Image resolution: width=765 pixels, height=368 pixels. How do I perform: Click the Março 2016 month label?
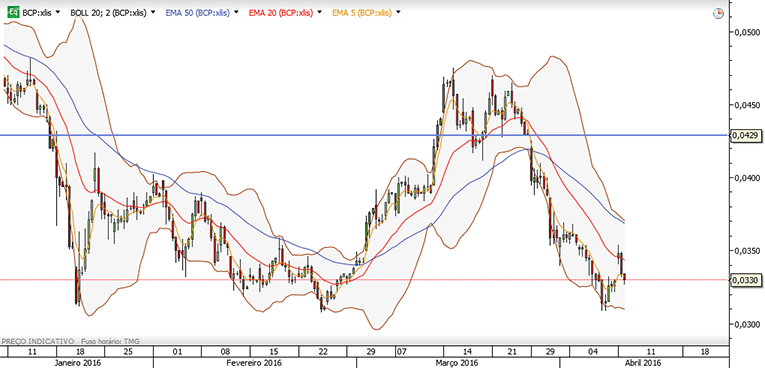tap(458, 363)
